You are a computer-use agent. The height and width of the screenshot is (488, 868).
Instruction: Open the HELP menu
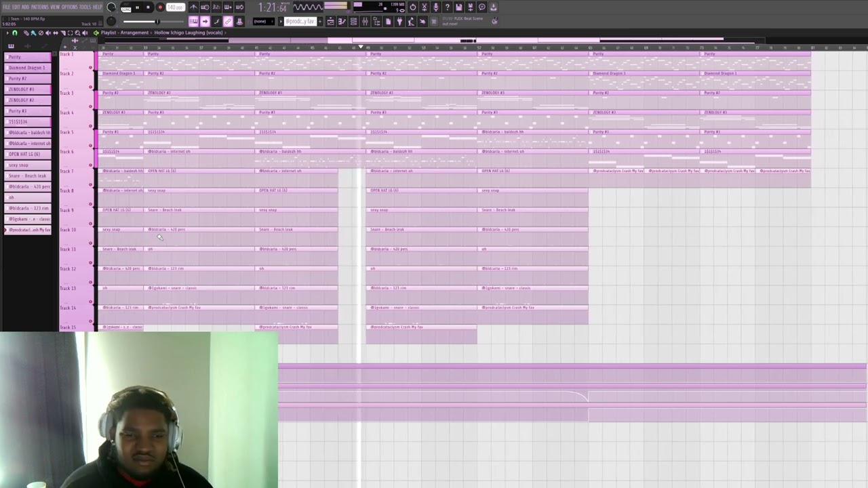(98, 7)
